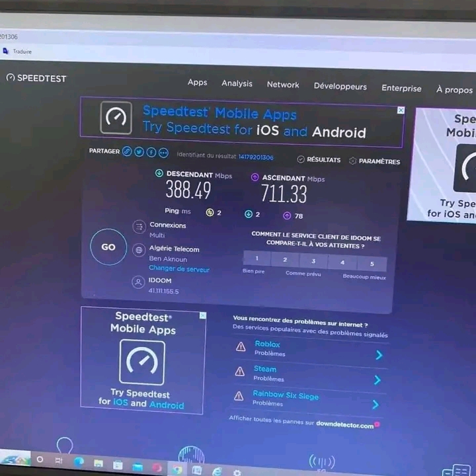This screenshot has height=476, width=476.
Task: Close the Speedtest Mobile Apps banner ad
Action: click(x=401, y=110)
